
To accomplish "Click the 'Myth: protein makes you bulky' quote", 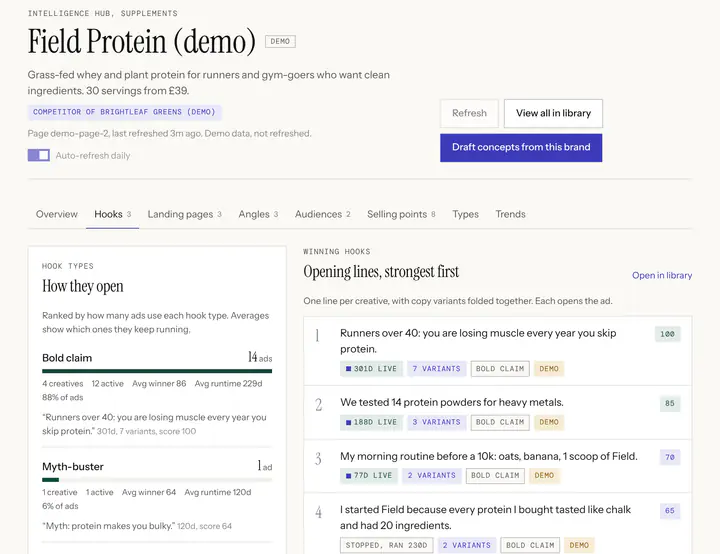I will click(x=108, y=526).
